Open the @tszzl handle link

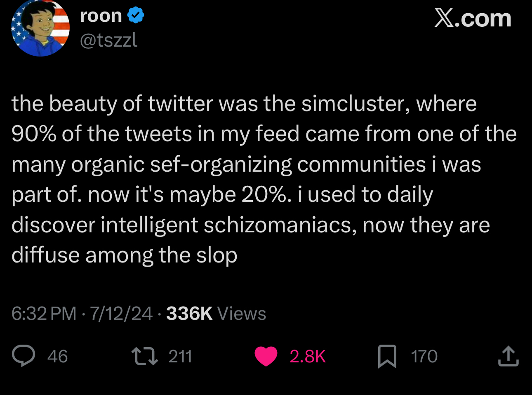point(109,40)
